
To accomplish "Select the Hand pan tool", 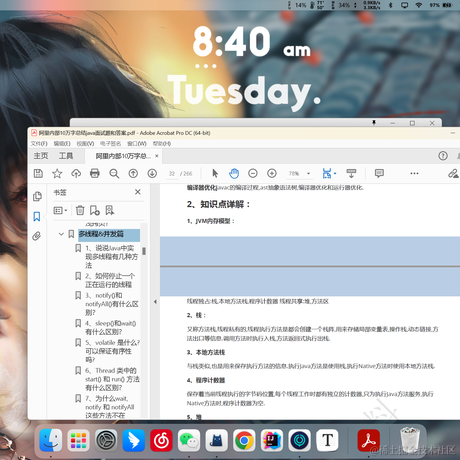I will pos(234,173).
